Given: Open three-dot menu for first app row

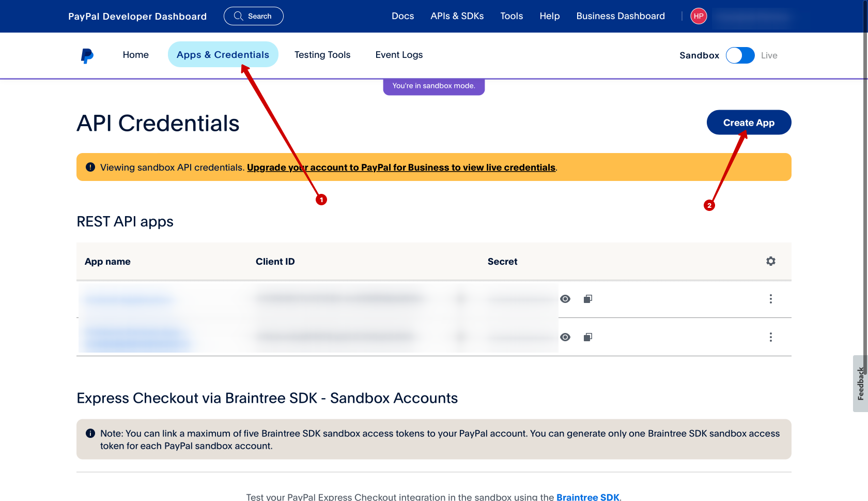Looking at the screenshot, I should [771, 299].
